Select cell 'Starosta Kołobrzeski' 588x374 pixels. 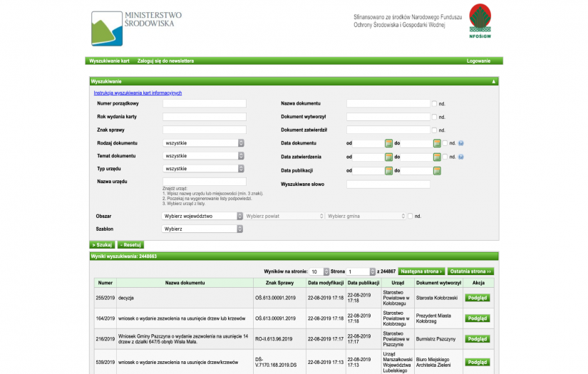point(439,298)
